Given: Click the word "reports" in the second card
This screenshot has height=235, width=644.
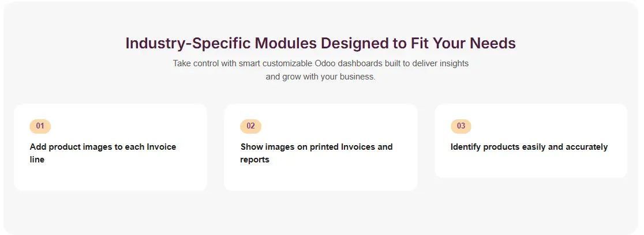Looking at the screenshot, I should (254, 160).
